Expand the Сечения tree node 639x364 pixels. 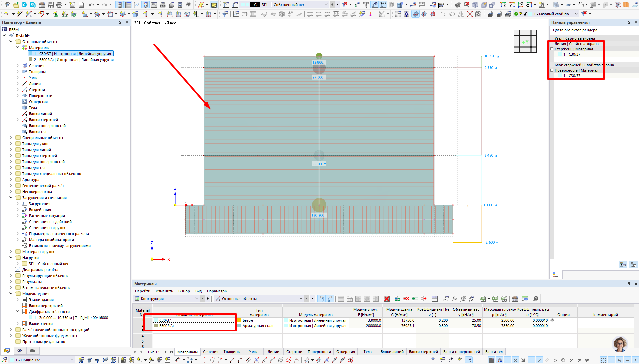18,66
